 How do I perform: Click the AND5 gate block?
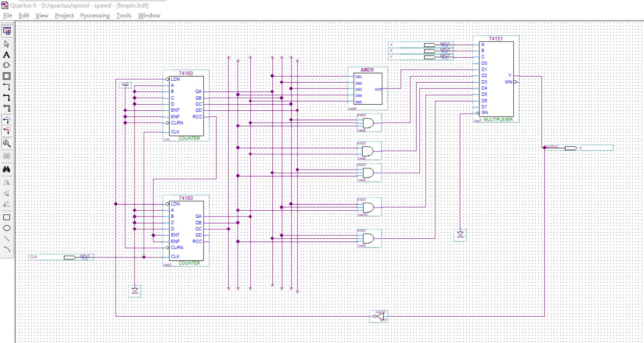pos(368,89)
